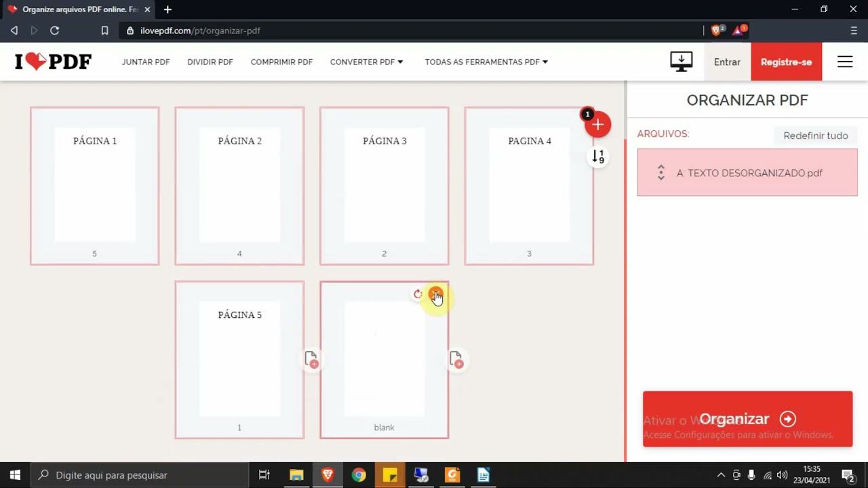Select the PÁGINA 2 thumbnail

pyautogui.click(x=239, y=186)
